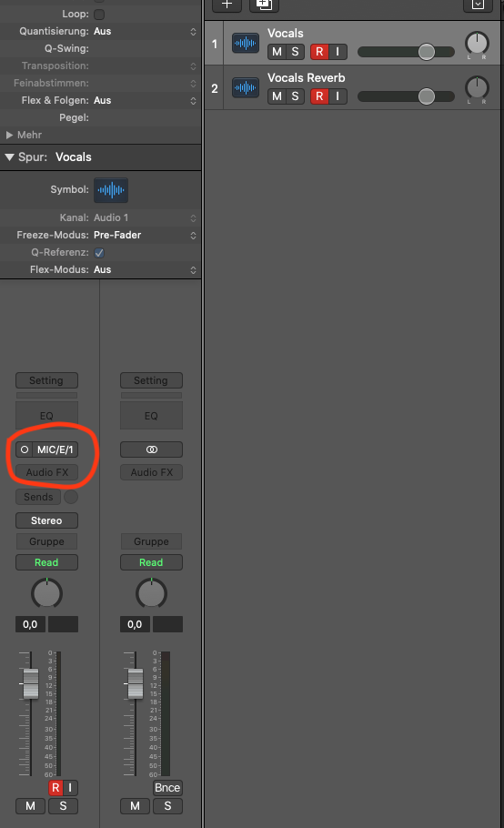Collapse the Spur: Vocals section
Screen dimensions: 504x828
coord(9,157)
